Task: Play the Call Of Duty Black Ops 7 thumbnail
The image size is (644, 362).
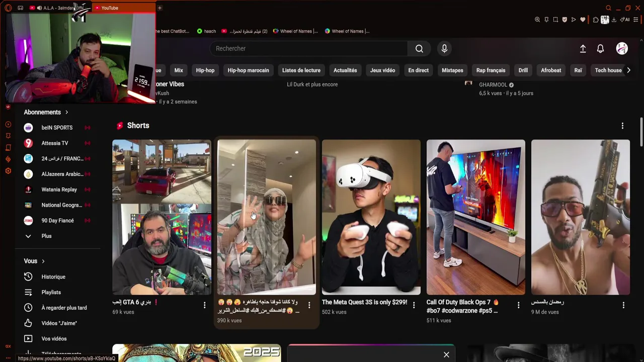Action: pyautogui.click(x=476, y=217)
